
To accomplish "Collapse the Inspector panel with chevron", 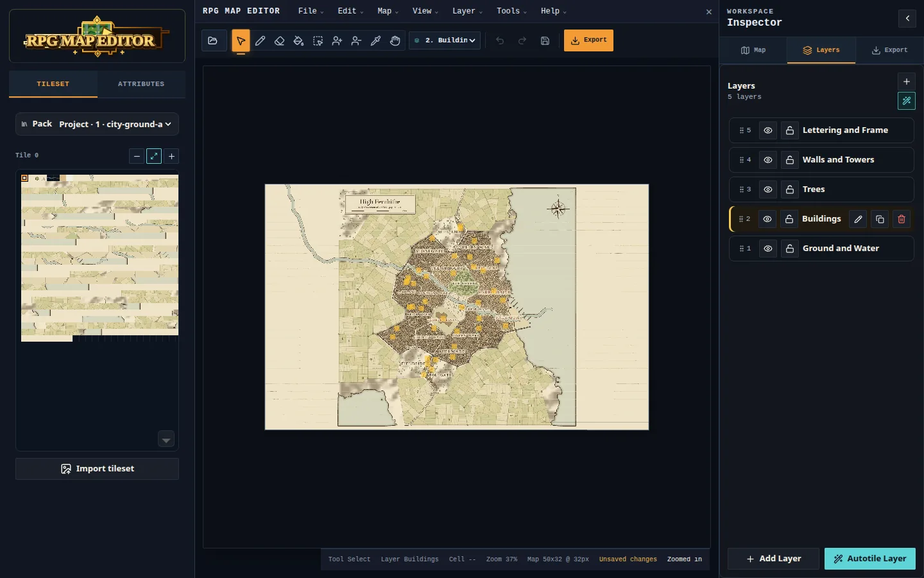I will pos(907,19).
